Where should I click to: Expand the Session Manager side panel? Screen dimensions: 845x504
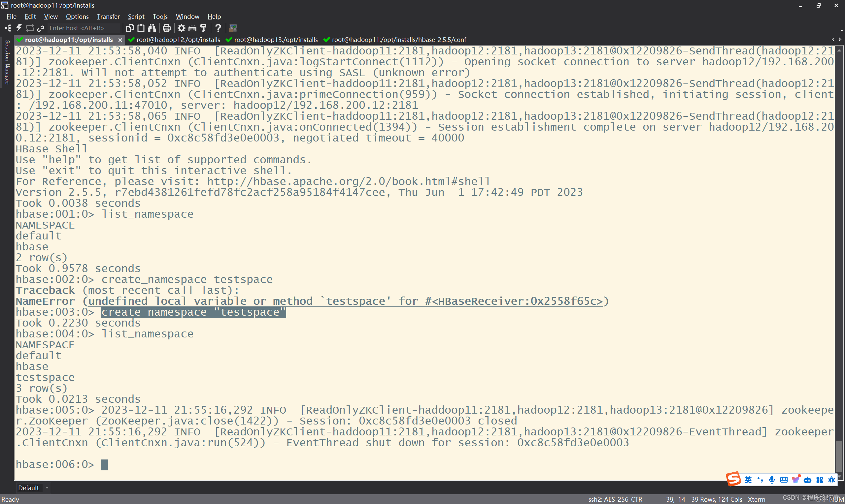pyautogui.click(x=7, y=62)
